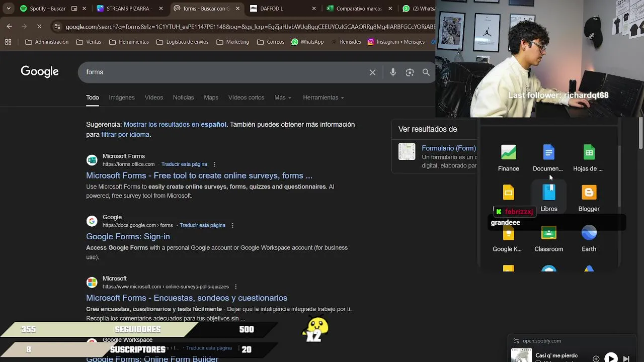Close the Comparativo marcas tab
The height and width of the screenshot is (362, 644).
390,9
